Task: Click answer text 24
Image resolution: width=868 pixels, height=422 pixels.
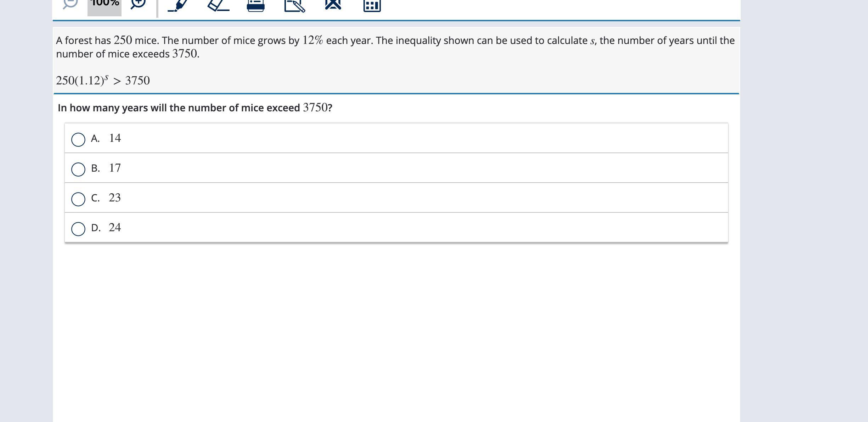Action: click(115, 227)
